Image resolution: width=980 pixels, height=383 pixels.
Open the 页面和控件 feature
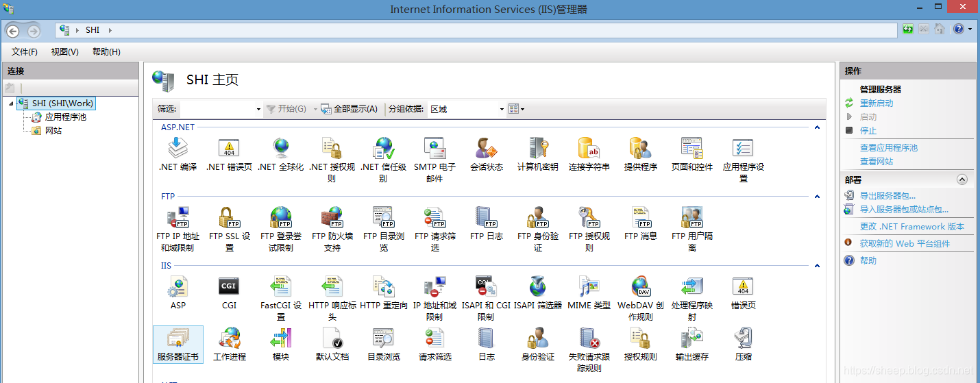point(692,154)
